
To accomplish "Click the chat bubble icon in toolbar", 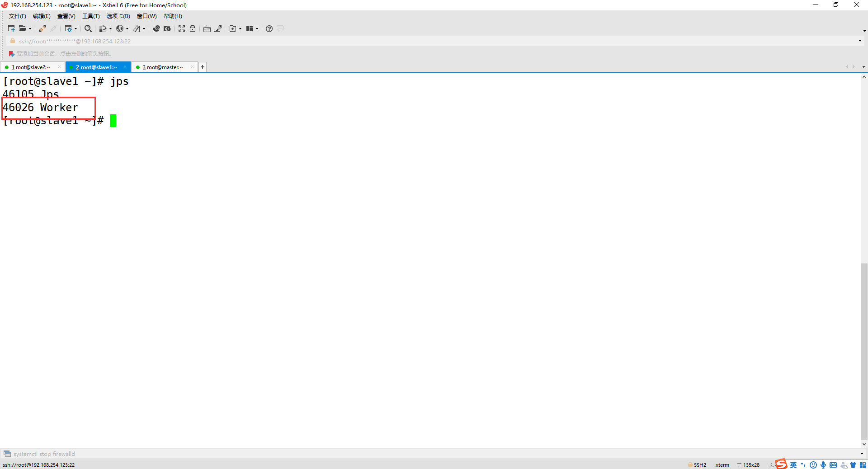I will click(x=280, y=28).
